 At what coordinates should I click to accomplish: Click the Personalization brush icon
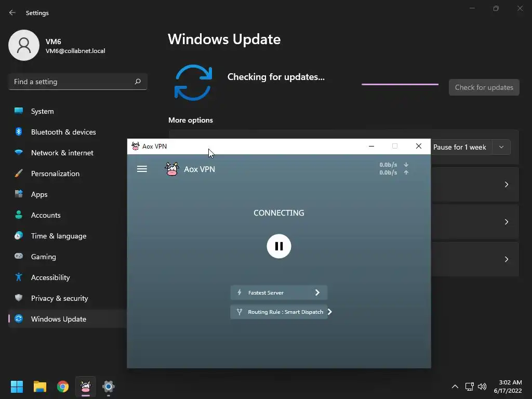point(19,174)
